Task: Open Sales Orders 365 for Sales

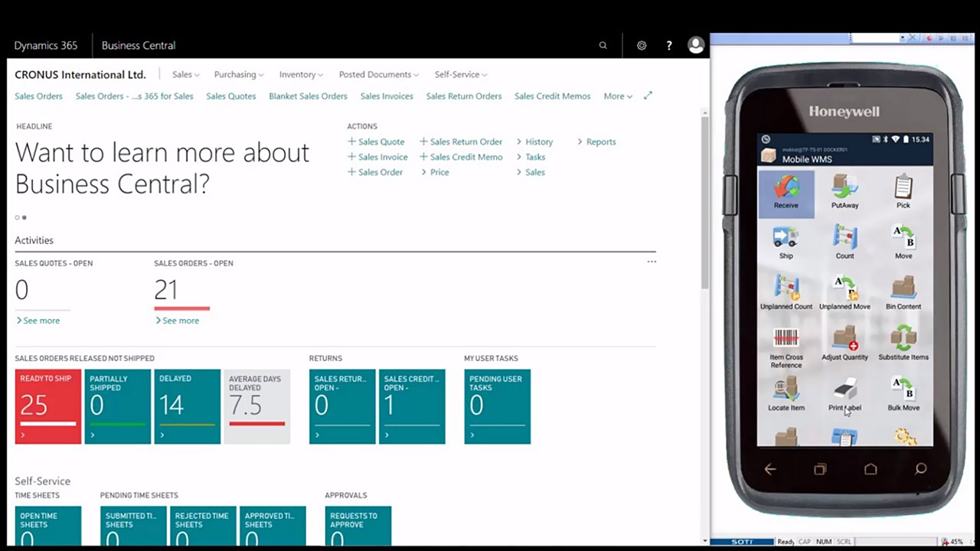Action: tap(134, 96)
